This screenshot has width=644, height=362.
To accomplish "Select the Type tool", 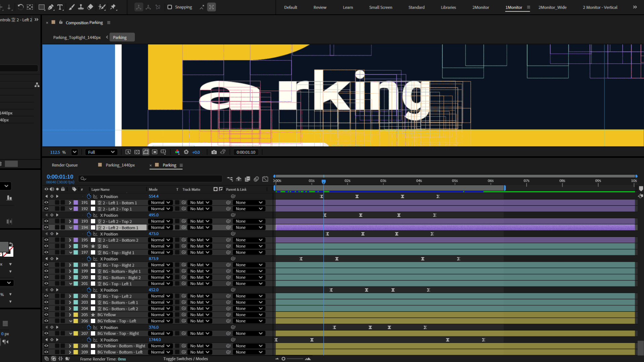I will (60, 7).
